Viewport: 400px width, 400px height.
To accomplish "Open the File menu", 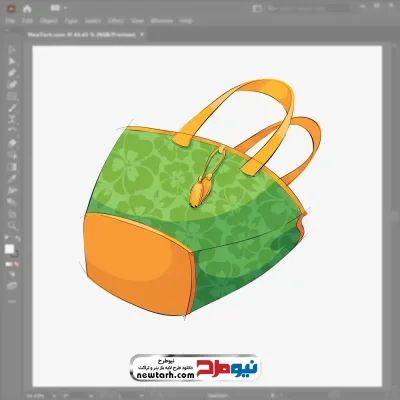I will point(10,21).
